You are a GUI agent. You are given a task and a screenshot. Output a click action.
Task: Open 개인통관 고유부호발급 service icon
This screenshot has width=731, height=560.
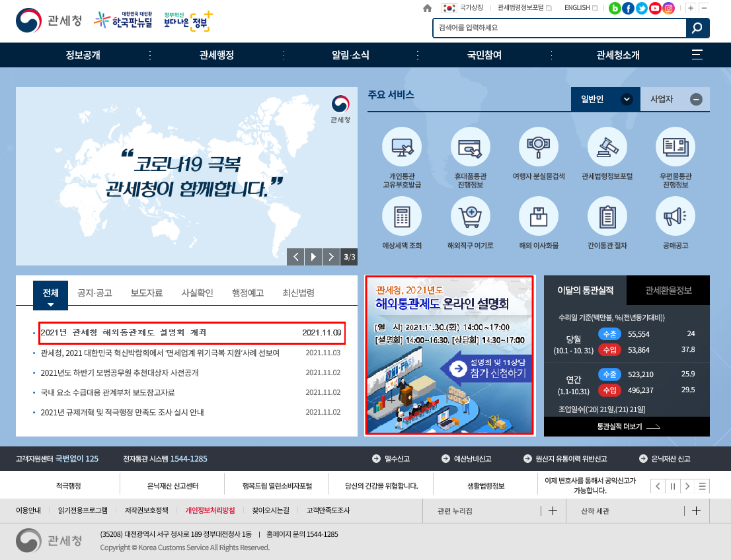click(x=402, y=147)
